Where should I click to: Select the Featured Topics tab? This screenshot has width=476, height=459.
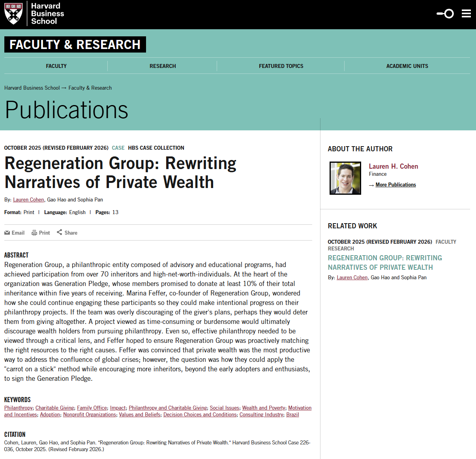281,66
